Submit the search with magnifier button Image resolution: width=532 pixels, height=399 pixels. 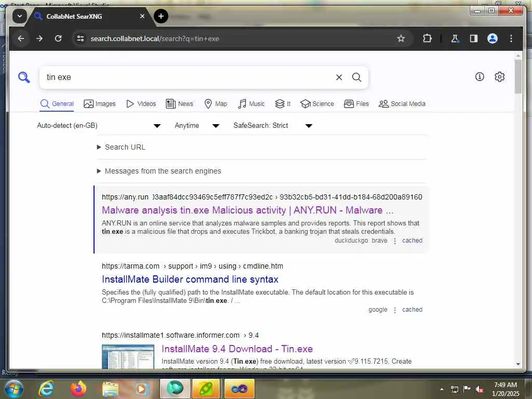356,77
